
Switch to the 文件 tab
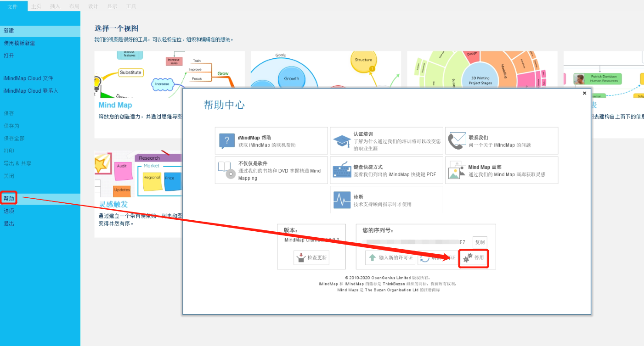(13, 6)
